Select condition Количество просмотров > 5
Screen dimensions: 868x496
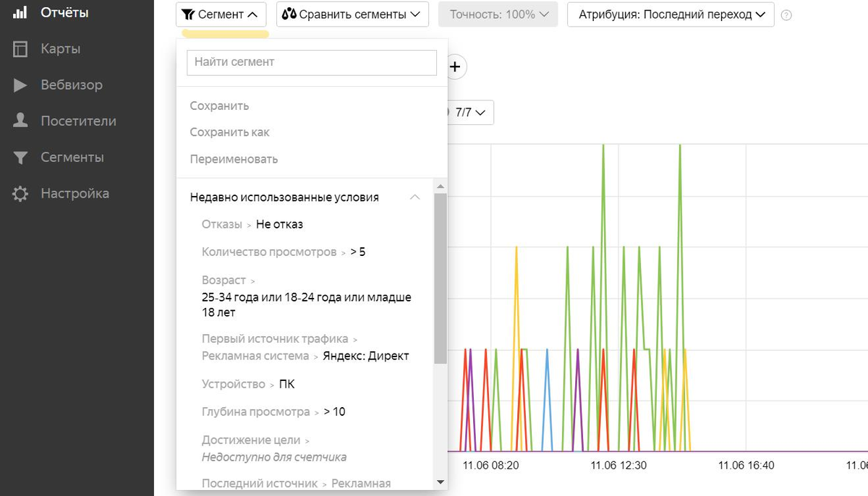tap(284, 252)
